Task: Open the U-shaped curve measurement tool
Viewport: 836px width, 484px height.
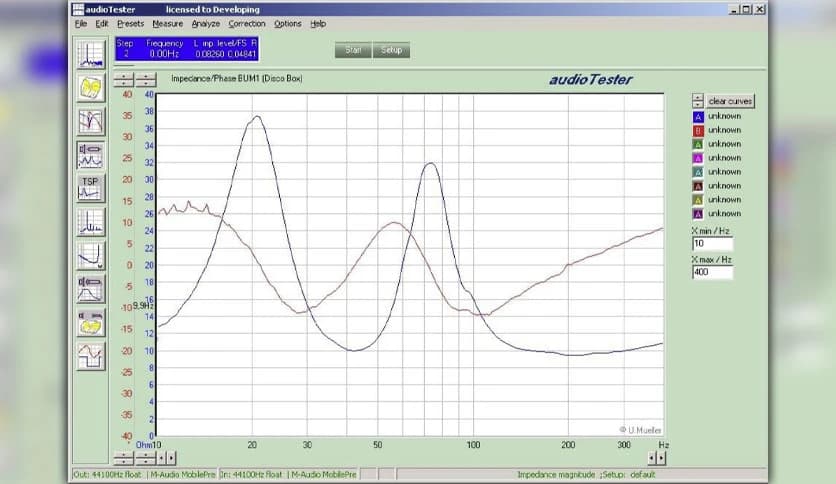Action: tap(91, 255)
